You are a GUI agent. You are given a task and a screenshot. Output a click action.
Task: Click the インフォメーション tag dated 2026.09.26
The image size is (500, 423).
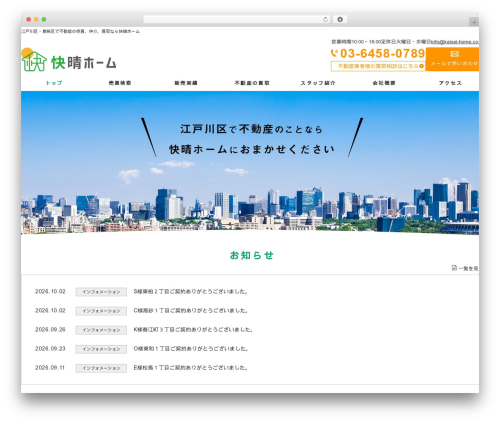101,330
